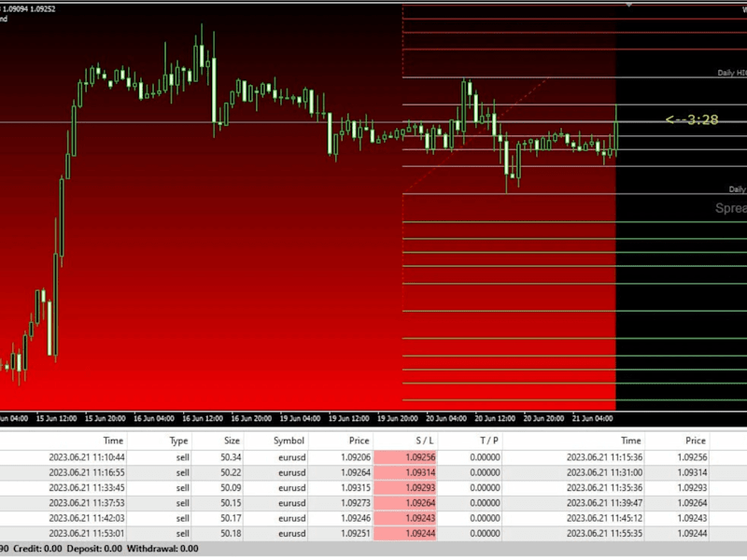The height and width of the screenshot is (560, 747).
Task: Click the Credit: 0.00 summary entry
Action: point(37,549)
